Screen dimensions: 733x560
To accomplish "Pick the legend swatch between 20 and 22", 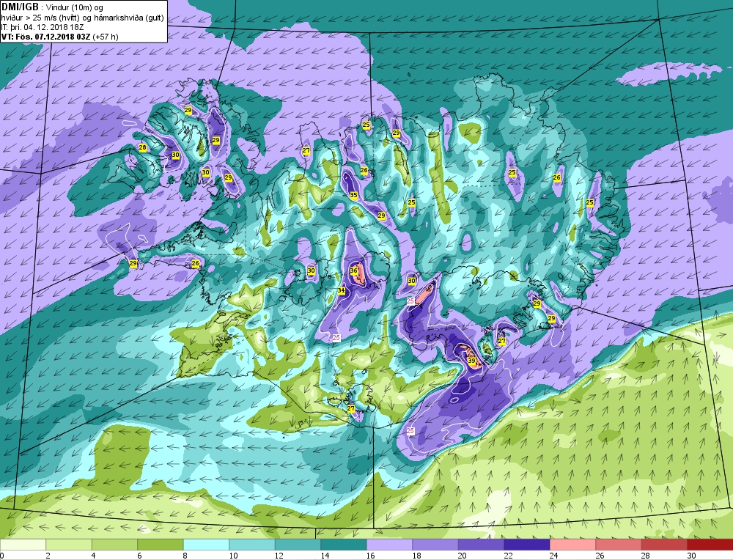I will [481, 545].
